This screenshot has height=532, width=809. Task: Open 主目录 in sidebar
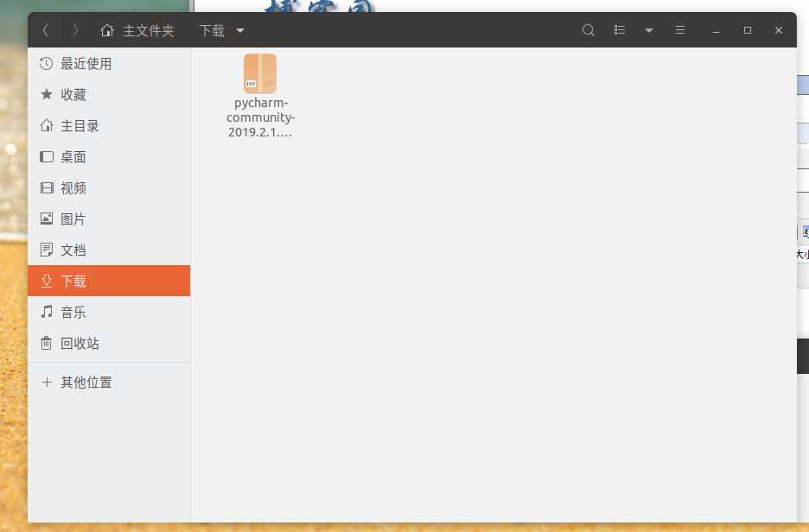pos(109,126)
